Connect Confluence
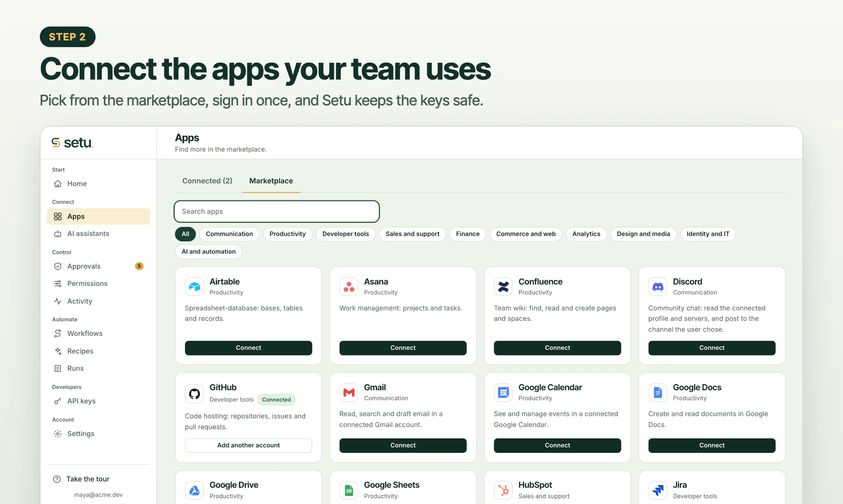Viewport: 843px width, 504px height. click(x=558, y=348)
